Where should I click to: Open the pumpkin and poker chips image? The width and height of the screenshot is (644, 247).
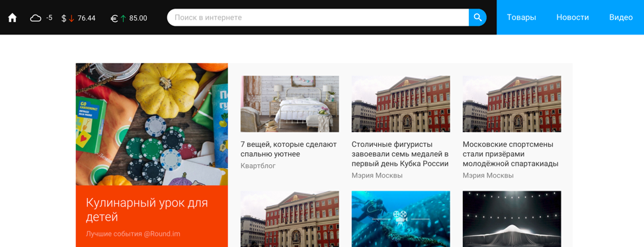pos(152,124)
